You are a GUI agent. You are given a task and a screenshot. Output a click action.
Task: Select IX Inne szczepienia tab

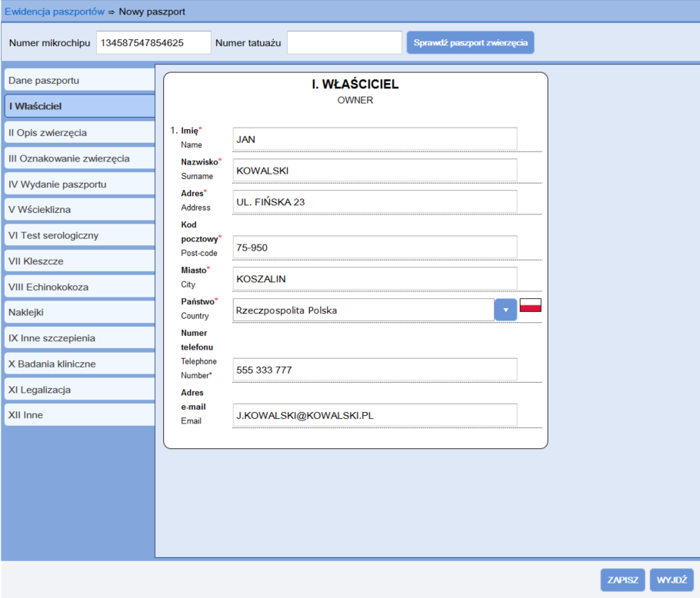[80, 338]
